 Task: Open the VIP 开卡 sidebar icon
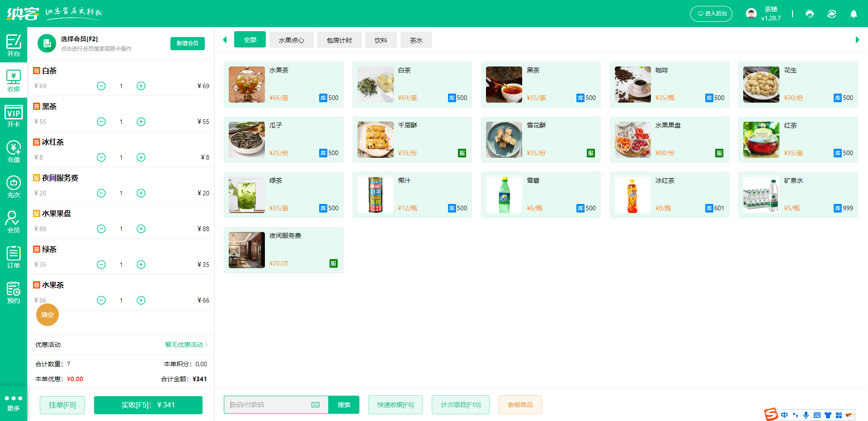[x=14, y=115]
